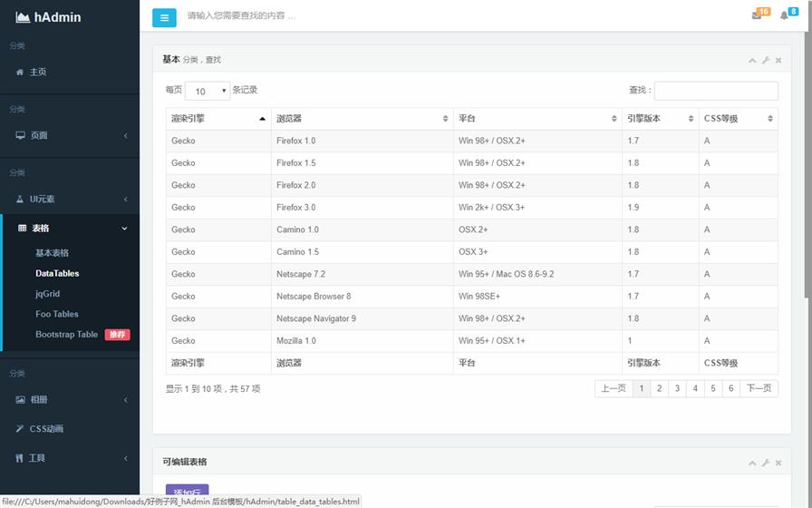Click the Camino 1.5 cell
This screenshot has height=508, width=812.
362,252
